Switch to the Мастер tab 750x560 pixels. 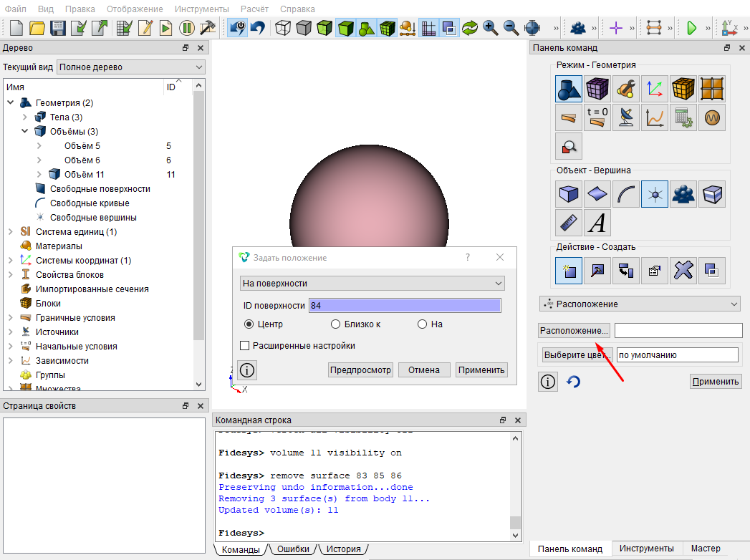(706, 549)
